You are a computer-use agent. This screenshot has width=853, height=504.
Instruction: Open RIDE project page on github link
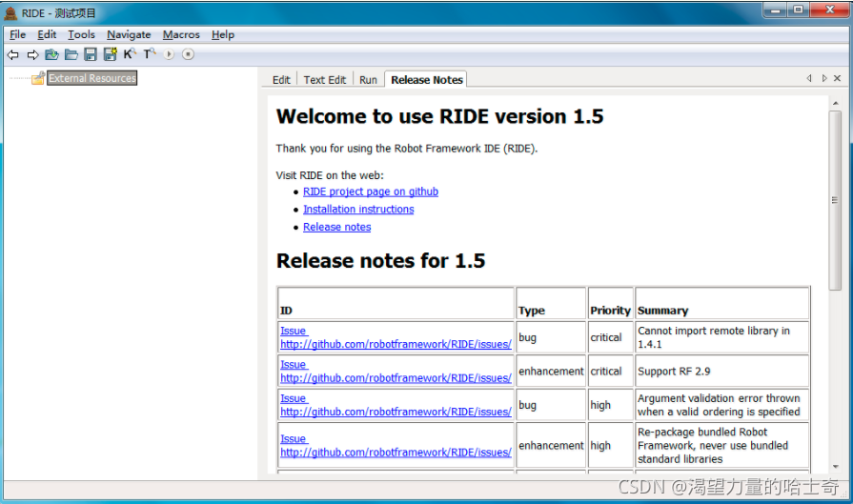pyautogui.click(x=371, y=192)
